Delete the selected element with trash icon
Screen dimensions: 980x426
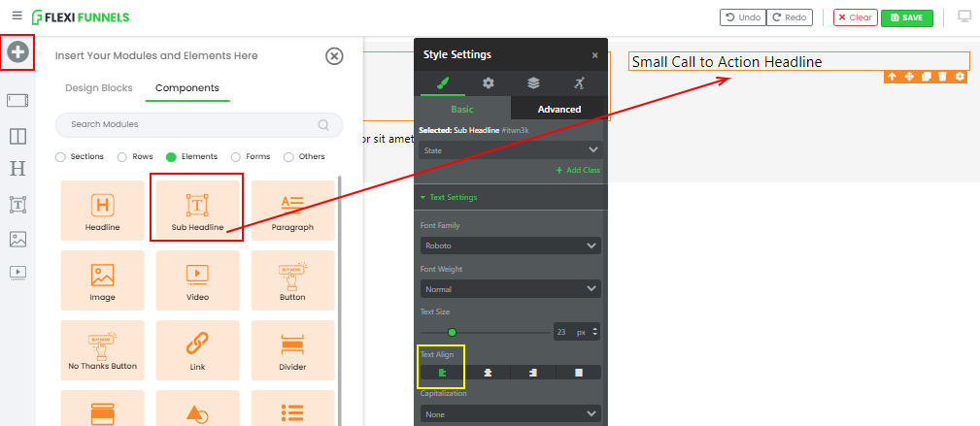pos(942,77)
